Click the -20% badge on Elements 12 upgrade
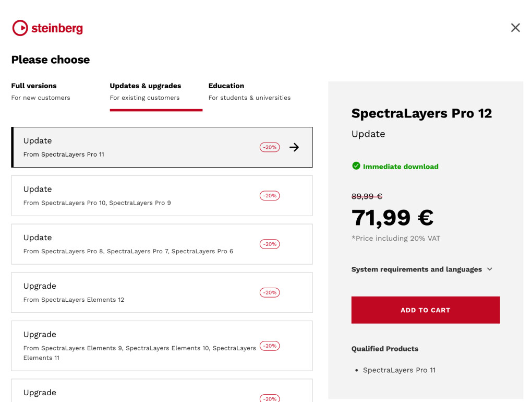This screenshot has height=402, width=532. tap(270, 292)
